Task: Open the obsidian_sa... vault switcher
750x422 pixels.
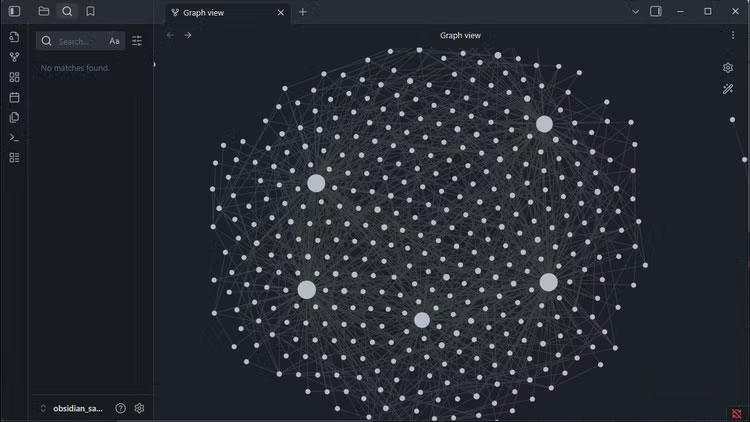Action: coord(72,408)
